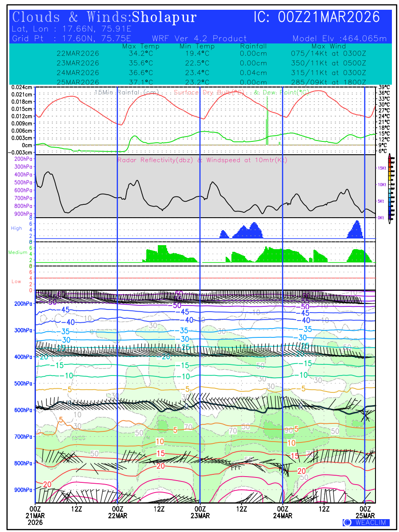The height and width of the screenshot is (532, 399).
Task: Click the 0.04cm rainfall value
Action: tap(253, 73)
